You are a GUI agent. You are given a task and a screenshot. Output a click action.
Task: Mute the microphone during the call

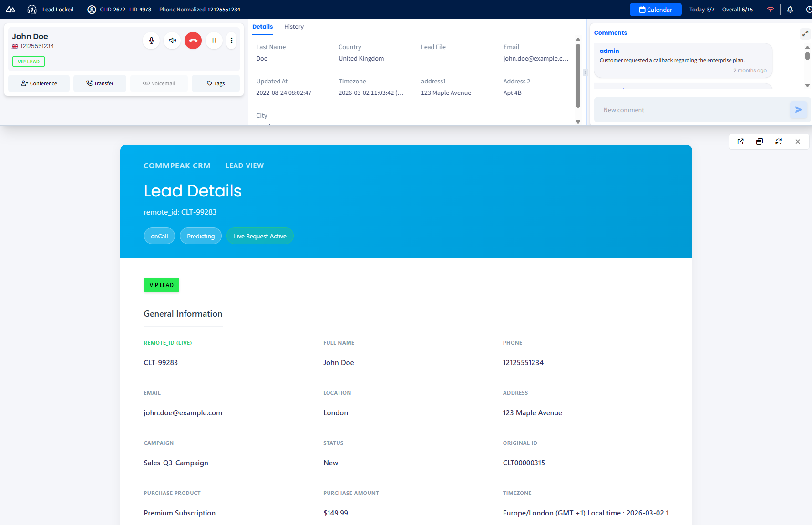(x=151, y=41)
